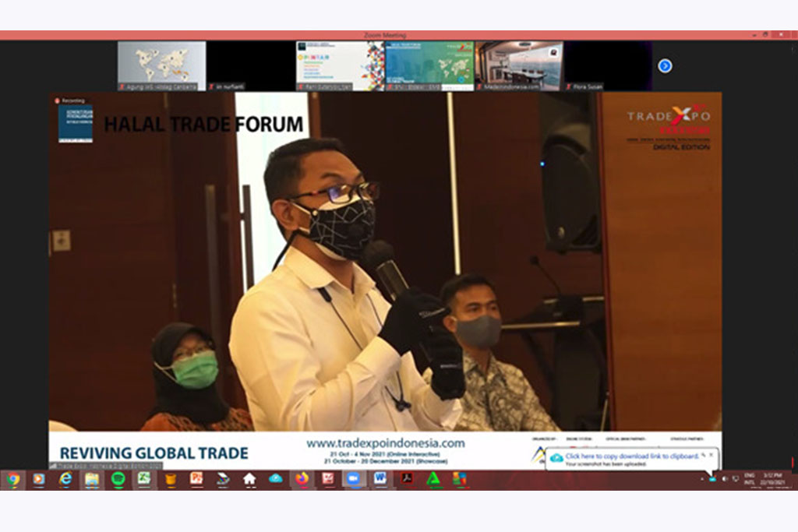Switch to PowerPoint on the taskbar
The image size is (798, 532).
pos(196,479)
